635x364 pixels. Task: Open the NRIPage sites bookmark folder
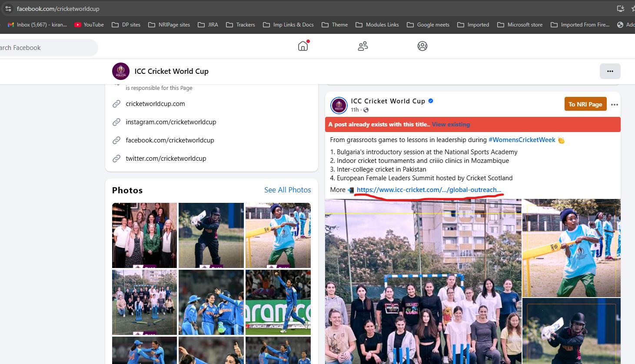click(x=169, y=25)
